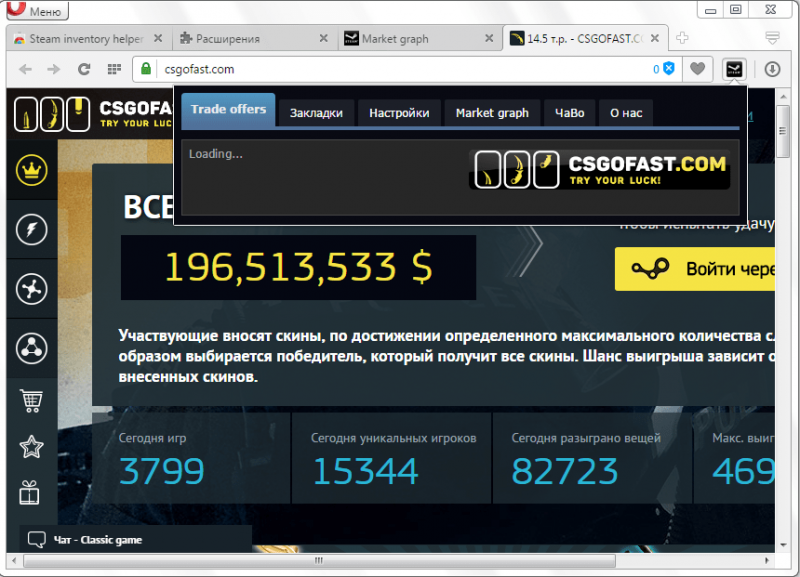Toggle the Steam inventory helper extension icon
The image size is (800, 577).
click(734, 69)
